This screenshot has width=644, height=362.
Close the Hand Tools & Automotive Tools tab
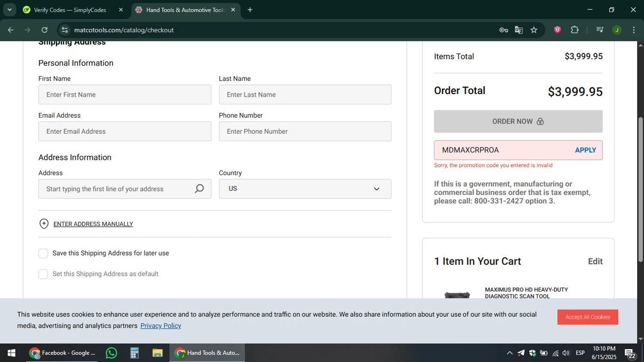pyautogui.click(x=233, y=10)
